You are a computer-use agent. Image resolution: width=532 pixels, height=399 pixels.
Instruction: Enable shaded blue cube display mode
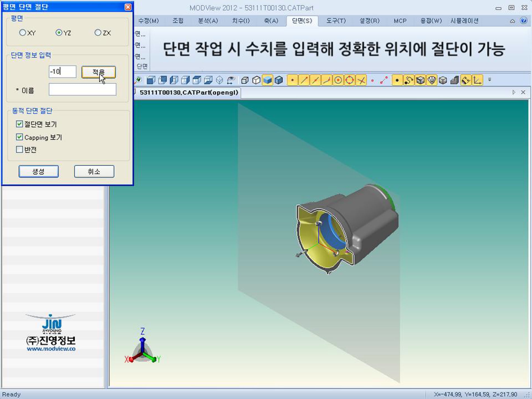click(x=268, y=80)
